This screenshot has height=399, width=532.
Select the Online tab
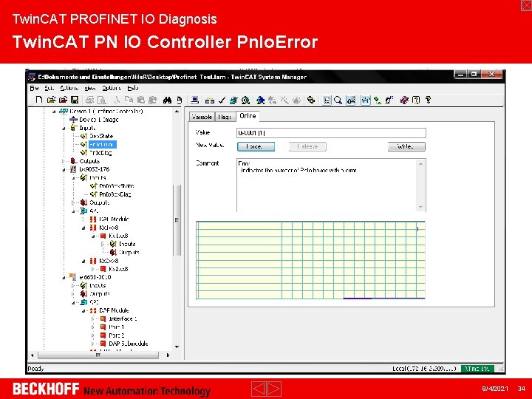pyautogui.click(x=248, y=116)
